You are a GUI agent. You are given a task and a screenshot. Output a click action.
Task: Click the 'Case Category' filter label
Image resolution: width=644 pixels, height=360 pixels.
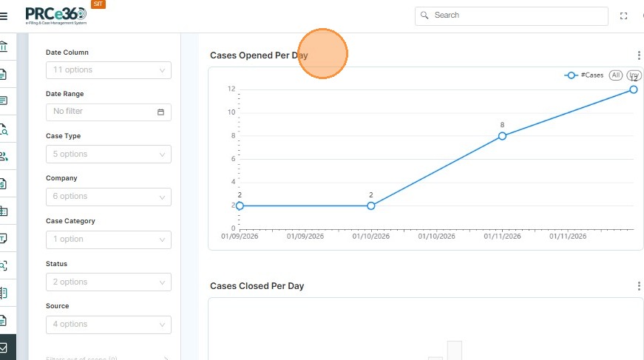tap(70, 221)
